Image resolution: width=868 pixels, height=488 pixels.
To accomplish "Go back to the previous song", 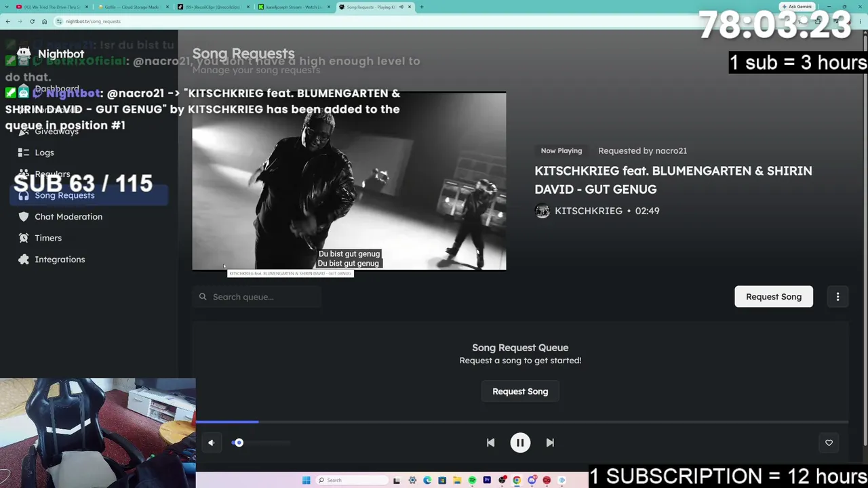I will pos(490,443).
